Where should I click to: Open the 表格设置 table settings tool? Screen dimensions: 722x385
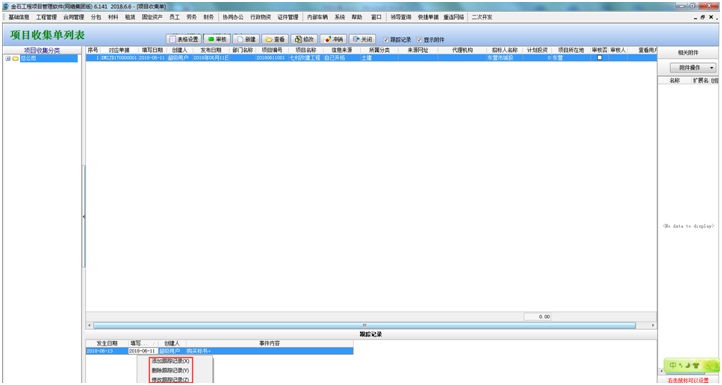pyautogui.click(x=184, y=40)
